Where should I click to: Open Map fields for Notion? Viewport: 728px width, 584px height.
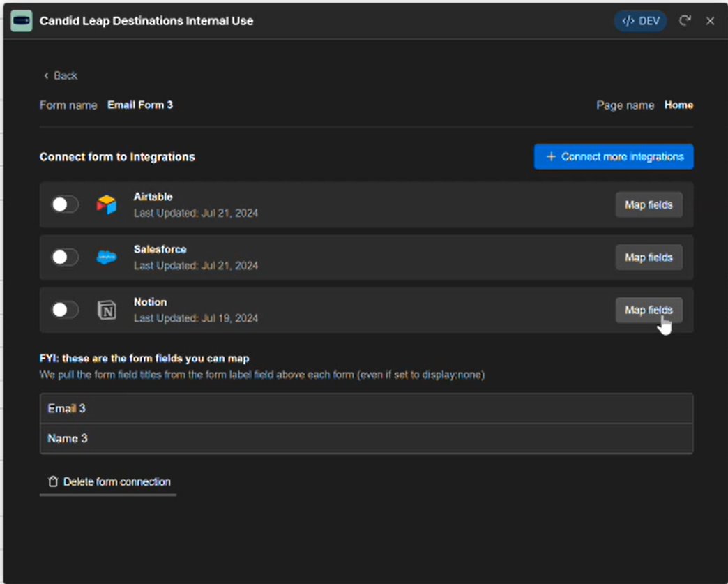click(649, 310)
